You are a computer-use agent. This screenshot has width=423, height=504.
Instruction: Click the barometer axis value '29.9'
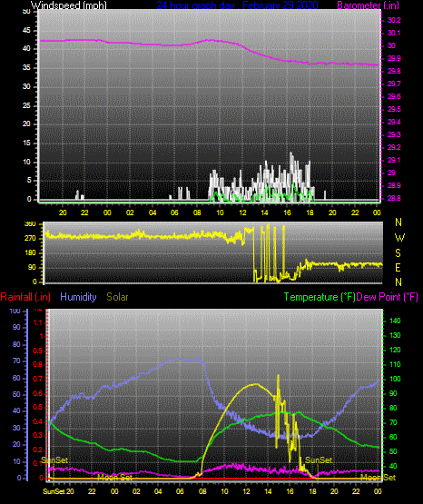pyautogui.click(x=394, y=58)
